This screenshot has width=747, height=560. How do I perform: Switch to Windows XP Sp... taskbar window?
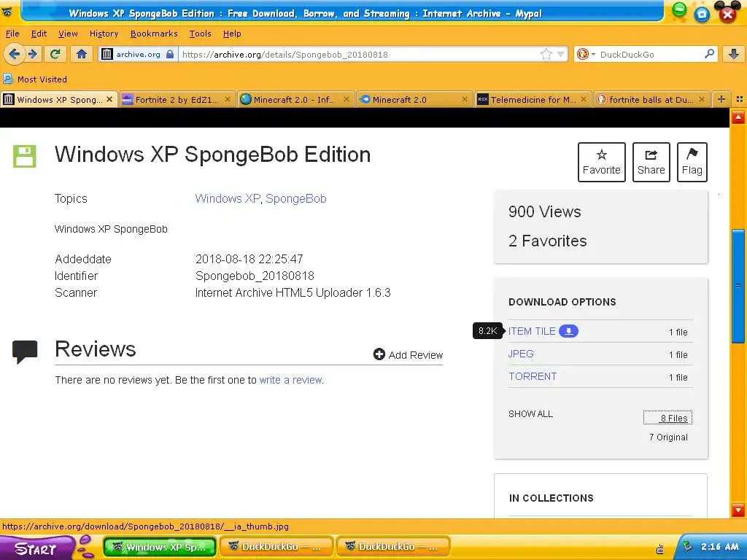point(160,547)
